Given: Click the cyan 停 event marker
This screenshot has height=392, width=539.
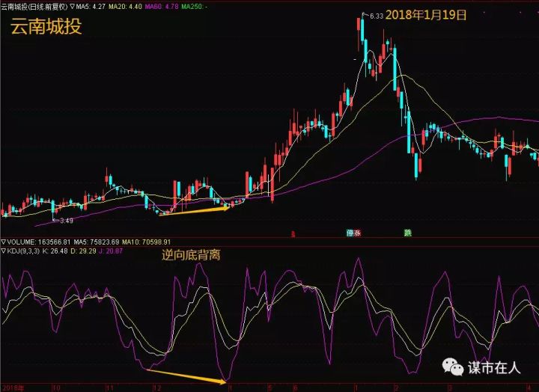Looking at the screenshot, I should 350,233.
